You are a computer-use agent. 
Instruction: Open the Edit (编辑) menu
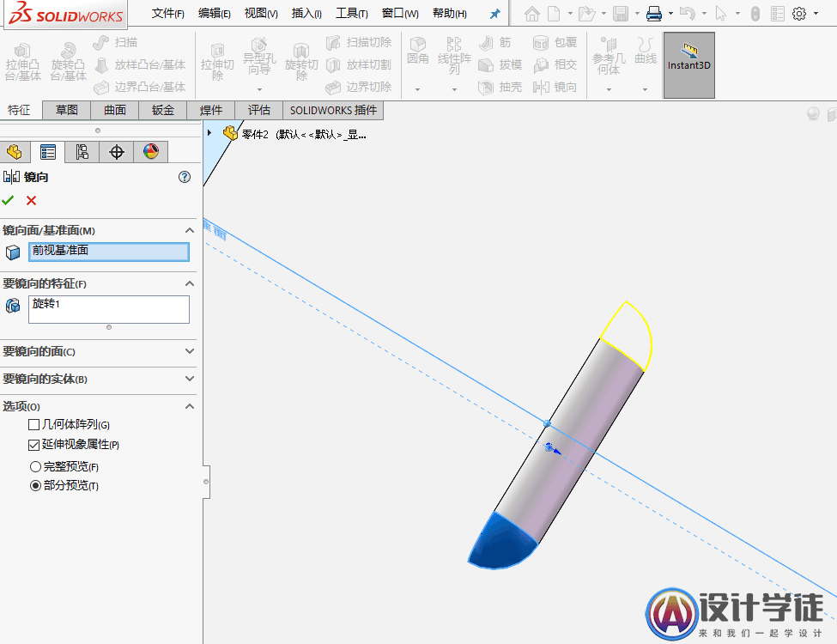214,14
